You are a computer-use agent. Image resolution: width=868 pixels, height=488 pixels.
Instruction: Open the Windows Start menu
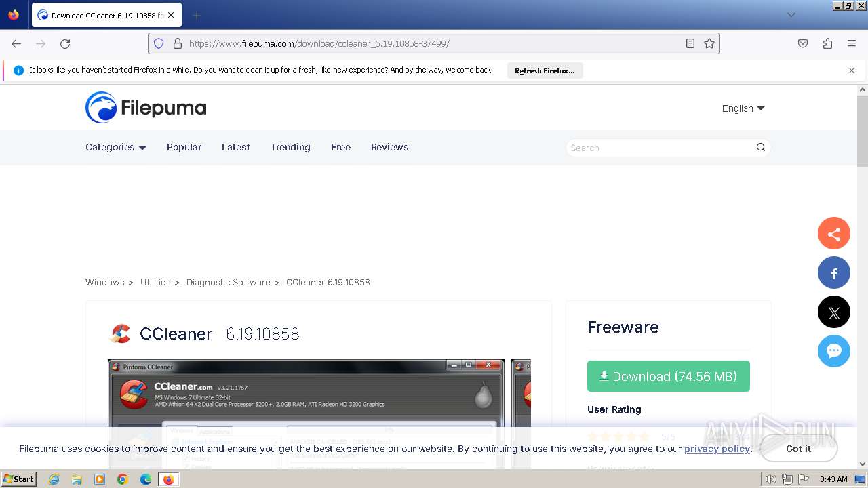click(18, 479)
